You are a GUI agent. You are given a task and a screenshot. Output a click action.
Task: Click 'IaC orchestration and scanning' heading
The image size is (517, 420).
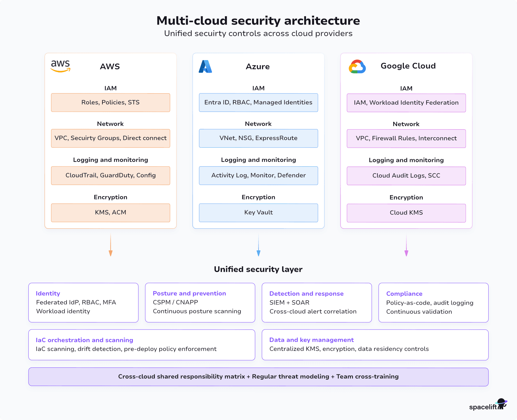coord(84,340)
